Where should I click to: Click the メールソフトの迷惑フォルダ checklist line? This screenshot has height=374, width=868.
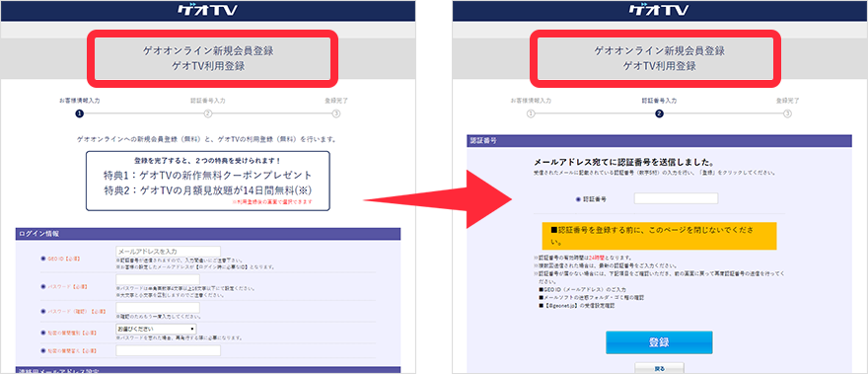tap(591, 298)
